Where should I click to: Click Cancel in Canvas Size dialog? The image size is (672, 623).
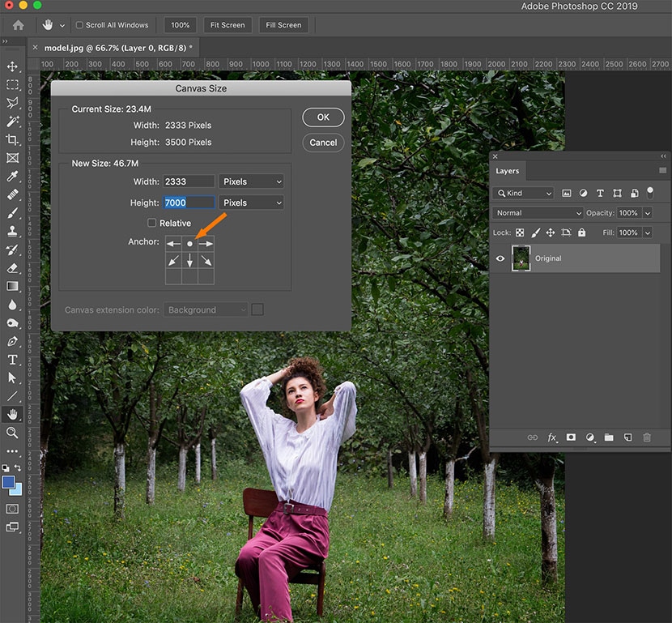(x=323, y=143)
